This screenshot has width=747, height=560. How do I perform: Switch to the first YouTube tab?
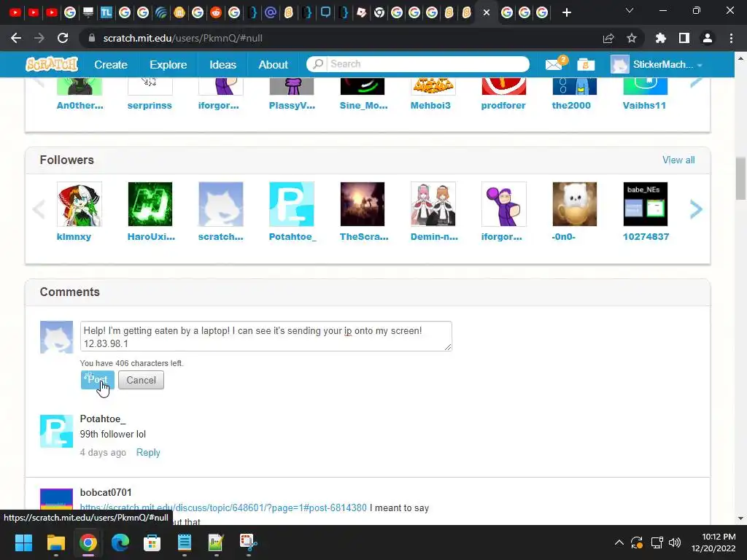(x=15, y=12)
